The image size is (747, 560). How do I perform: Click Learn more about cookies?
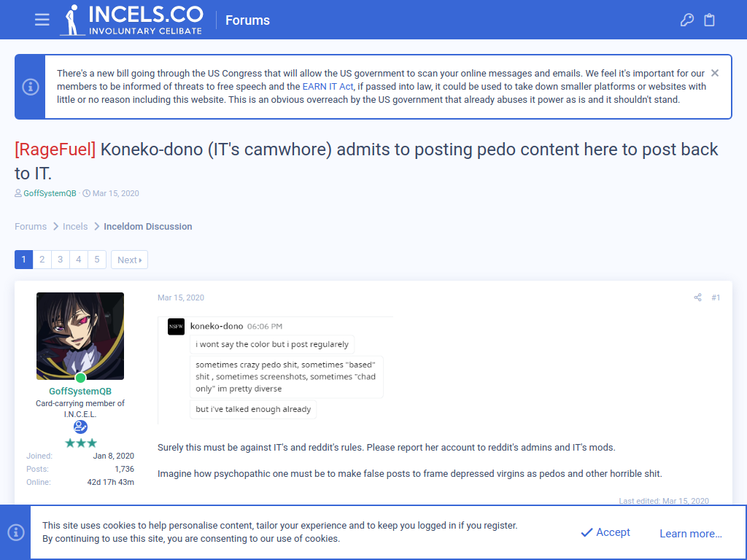690,533
